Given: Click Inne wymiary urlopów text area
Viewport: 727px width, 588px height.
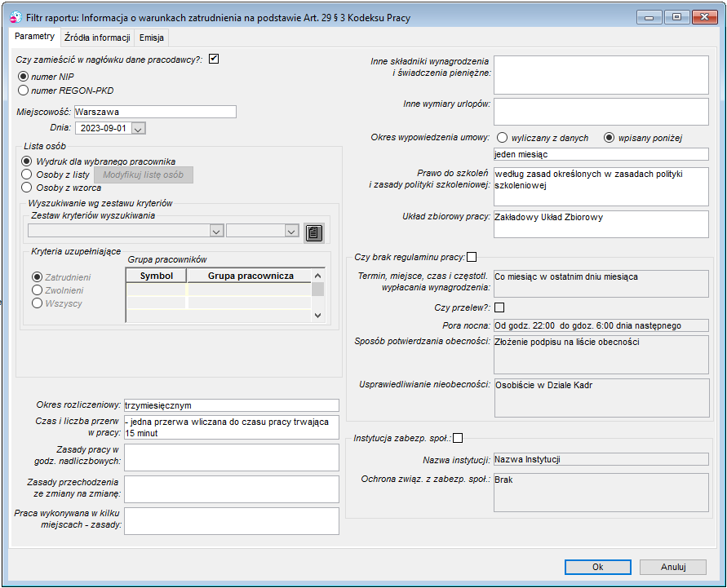Looking at the screenshot, I should click(x=601, y=111).
